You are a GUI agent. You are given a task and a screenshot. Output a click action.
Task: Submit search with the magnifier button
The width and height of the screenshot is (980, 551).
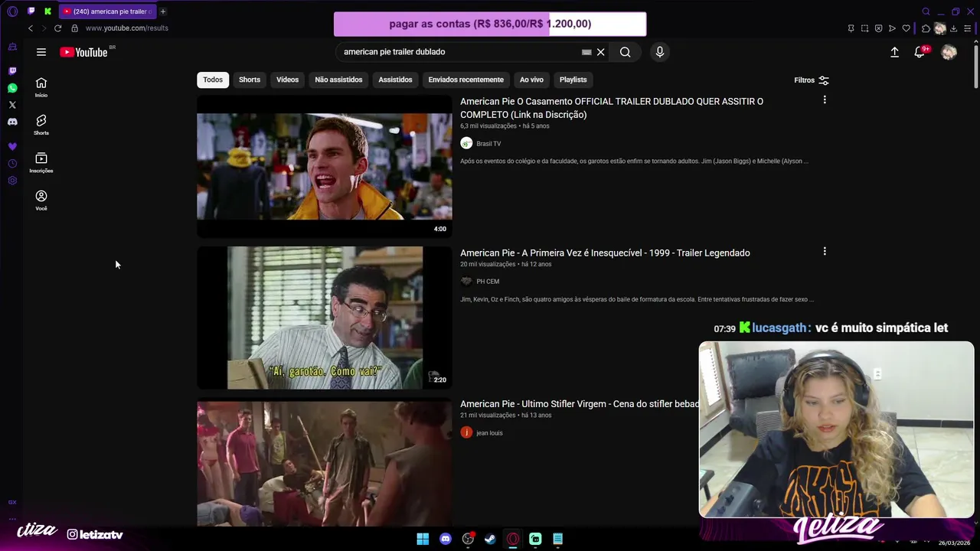[x=626, y=52]
